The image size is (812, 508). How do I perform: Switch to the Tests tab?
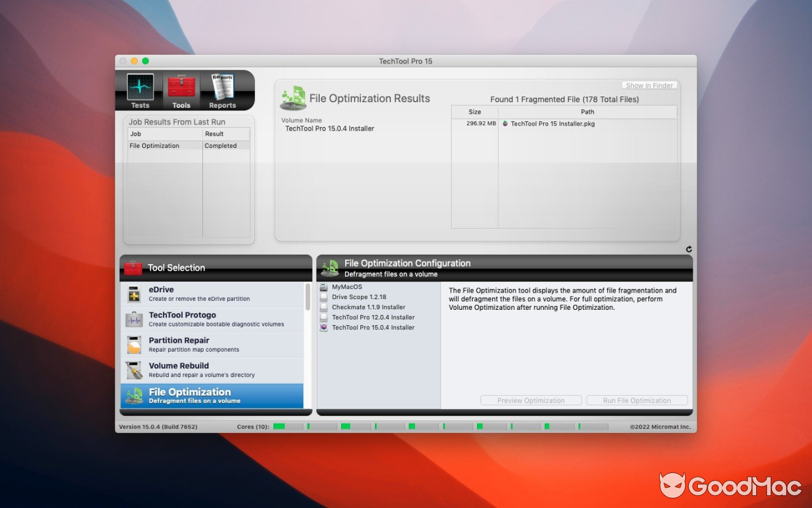[140, 91]
